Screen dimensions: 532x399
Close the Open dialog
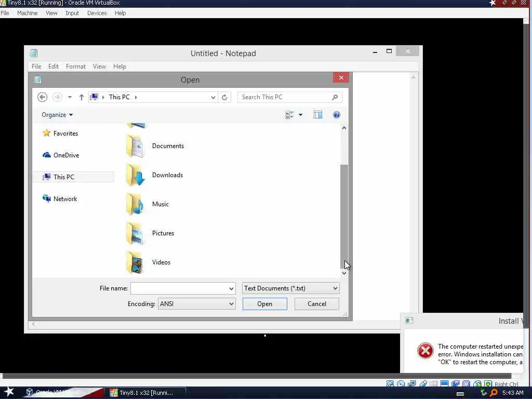pos(341,78)
